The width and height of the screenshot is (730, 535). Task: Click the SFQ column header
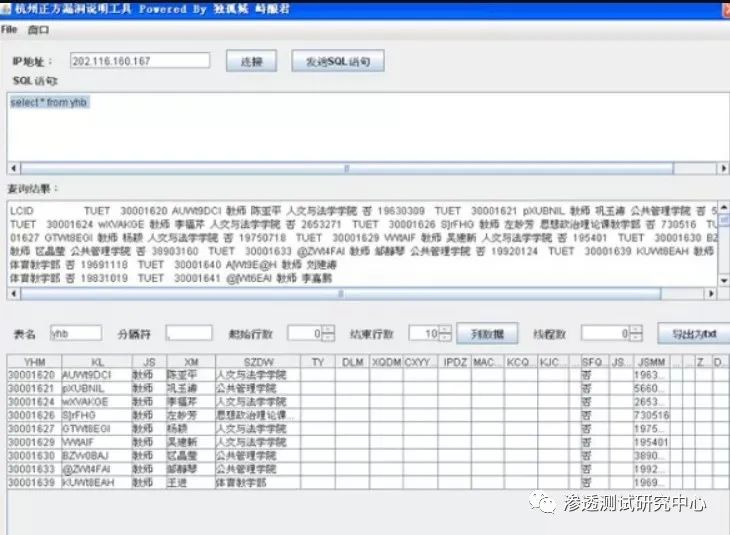click(x=594, y=362)
